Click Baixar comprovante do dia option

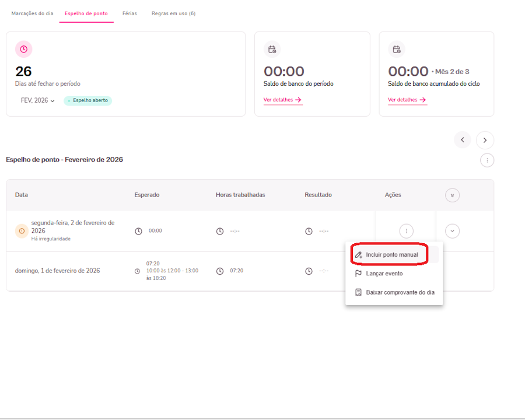400,292
